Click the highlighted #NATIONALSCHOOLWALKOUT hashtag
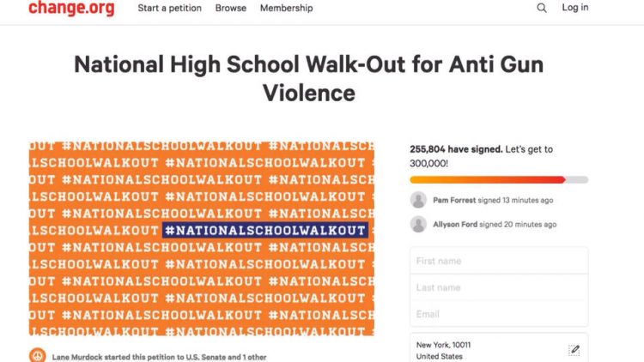The height and width of the screenshot is (362, 644). (x=265, y=231)
